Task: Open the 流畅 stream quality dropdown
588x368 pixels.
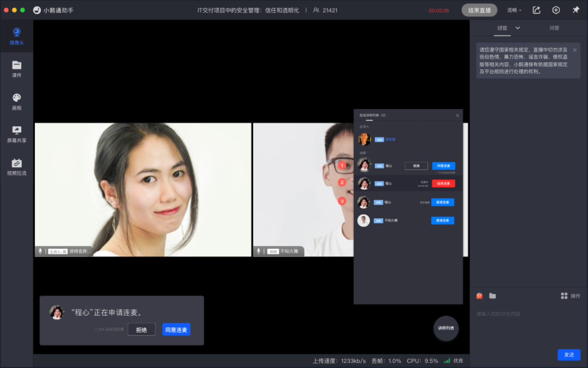Action: (514, 10)
